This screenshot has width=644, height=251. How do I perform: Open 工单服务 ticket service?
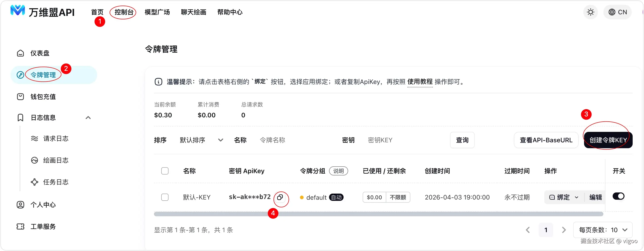43,226
